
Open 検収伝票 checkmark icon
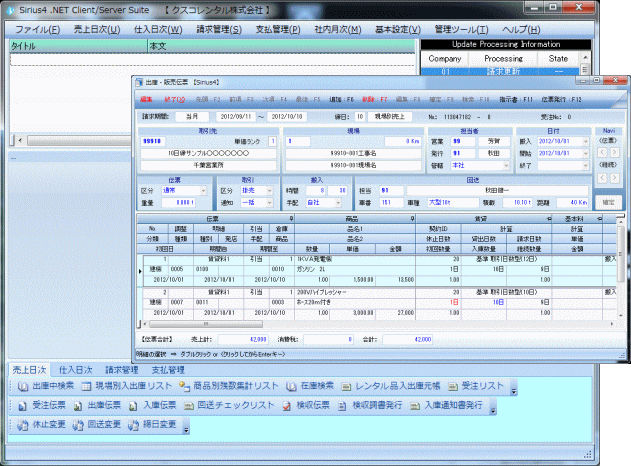[x=287, y=406]
